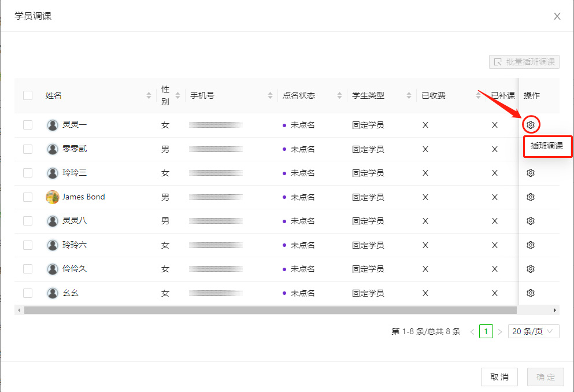
Task: Open the 20 条/页 page size dropdown
Action: click(x=533, y=331)
